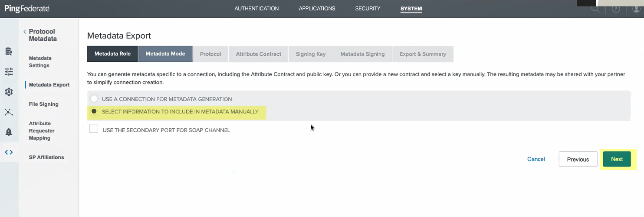Go to Metadata Settings in sidebar
This screenshot has height=217, width=644.
click(40, 62)
